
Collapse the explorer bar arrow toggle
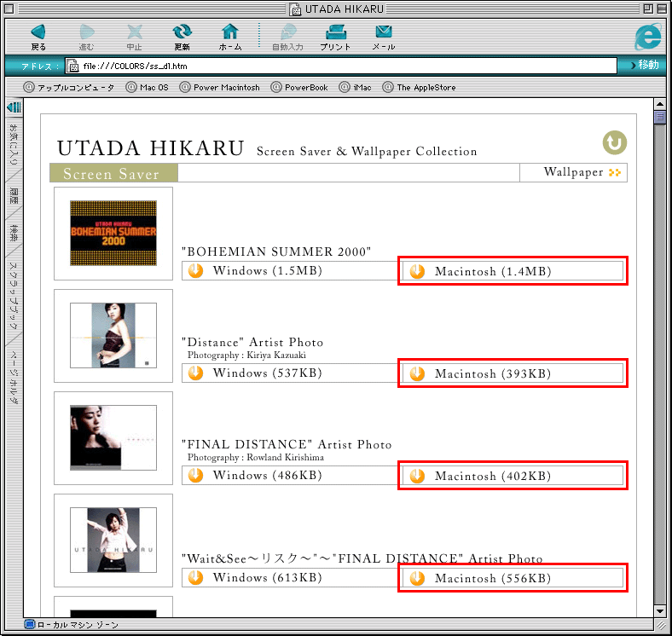tap(14, 107)
